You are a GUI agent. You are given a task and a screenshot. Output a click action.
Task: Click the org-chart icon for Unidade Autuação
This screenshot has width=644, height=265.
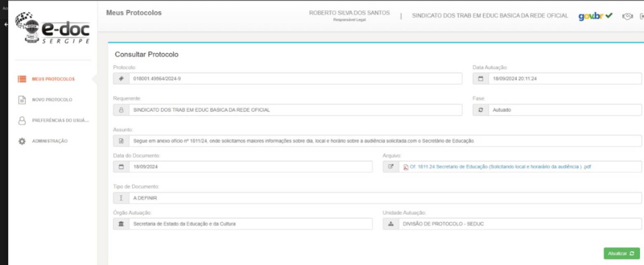click(391, 224)
